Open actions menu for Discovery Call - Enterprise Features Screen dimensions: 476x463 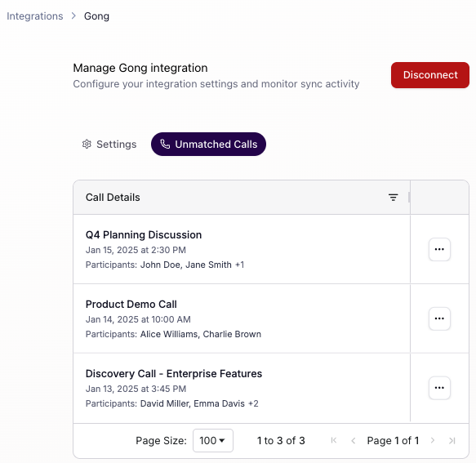pyautogui.click(x=439, y=388)
